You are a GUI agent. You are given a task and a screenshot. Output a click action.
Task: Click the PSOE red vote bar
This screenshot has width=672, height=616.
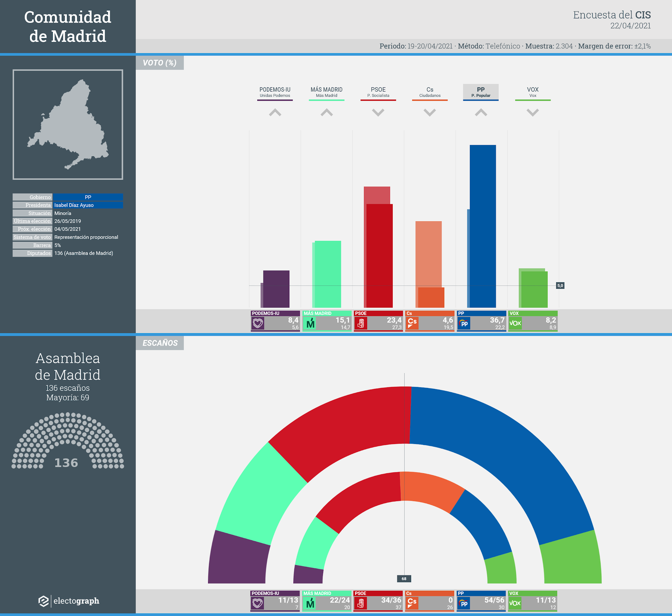[379, 256]
